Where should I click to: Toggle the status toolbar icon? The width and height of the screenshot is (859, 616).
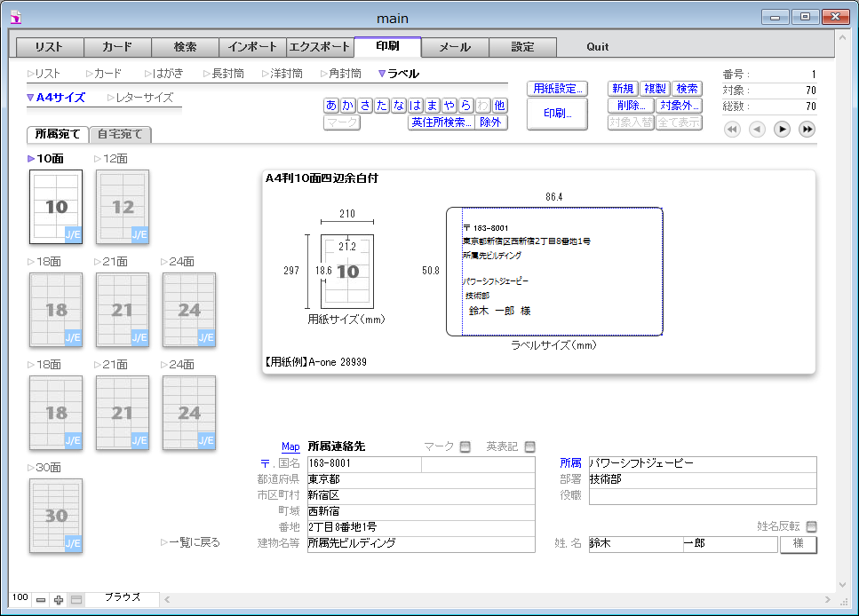(76, 600)
